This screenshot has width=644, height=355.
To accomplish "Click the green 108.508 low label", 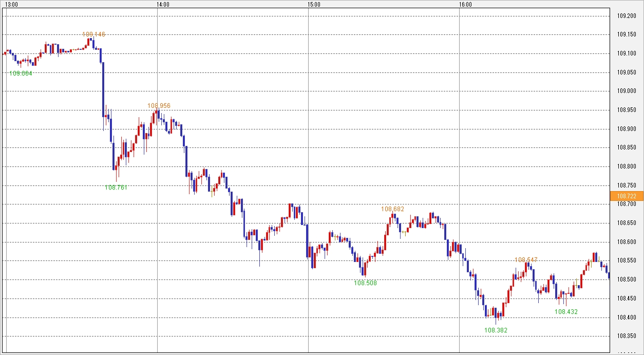I will coord(365,283).
